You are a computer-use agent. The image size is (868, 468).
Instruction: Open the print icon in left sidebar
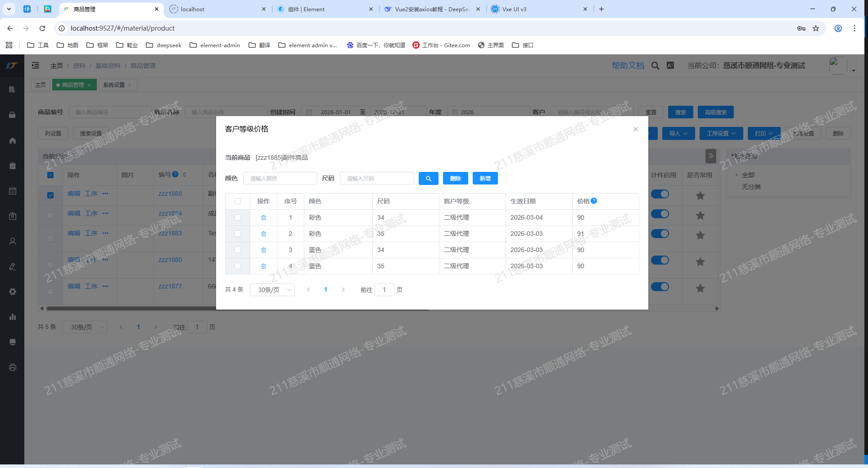coord(13,367)
